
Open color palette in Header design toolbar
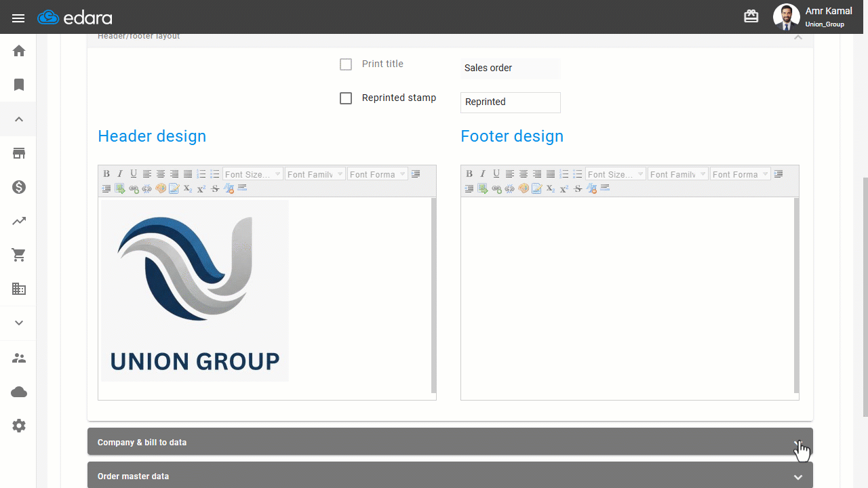point(161,188)
